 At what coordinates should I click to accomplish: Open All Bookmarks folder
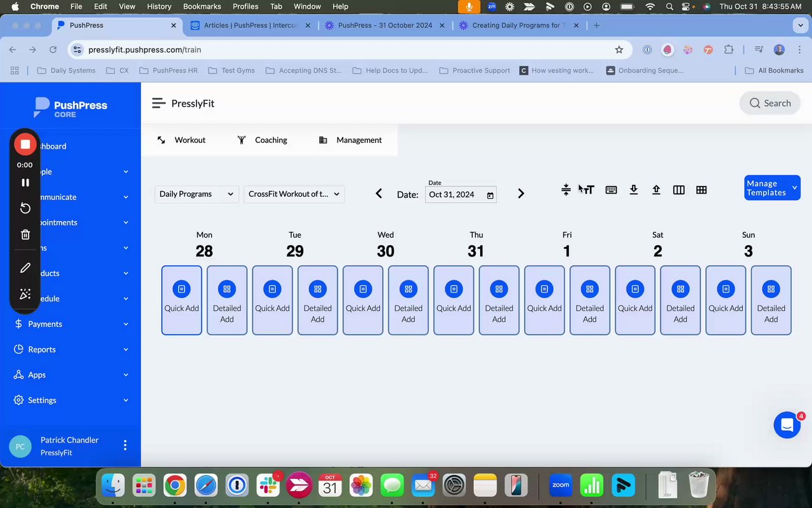coord(774,70)
